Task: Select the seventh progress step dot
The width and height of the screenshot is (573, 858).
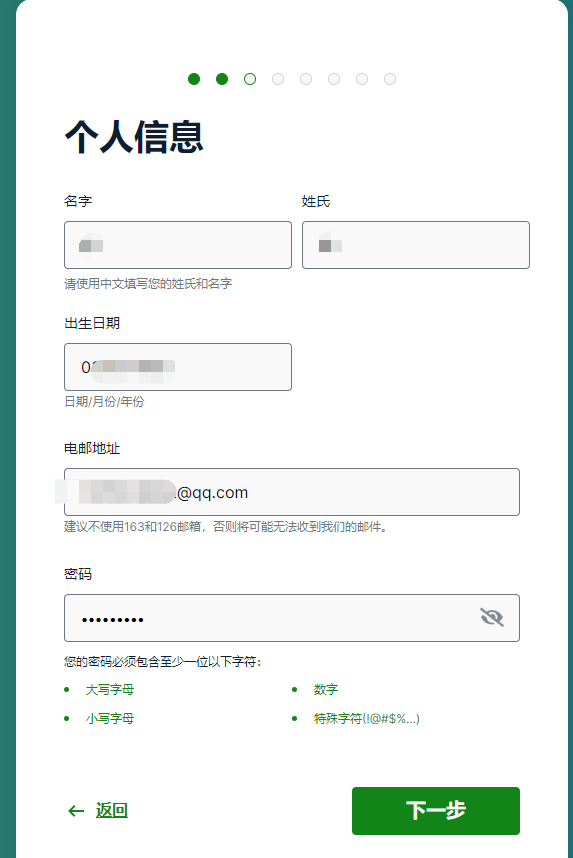Action: tap(362, 79)
